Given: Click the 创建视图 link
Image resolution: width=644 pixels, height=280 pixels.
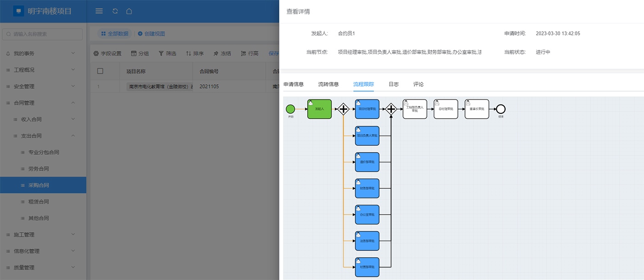Looking at the screenshot, I should 155,34.
